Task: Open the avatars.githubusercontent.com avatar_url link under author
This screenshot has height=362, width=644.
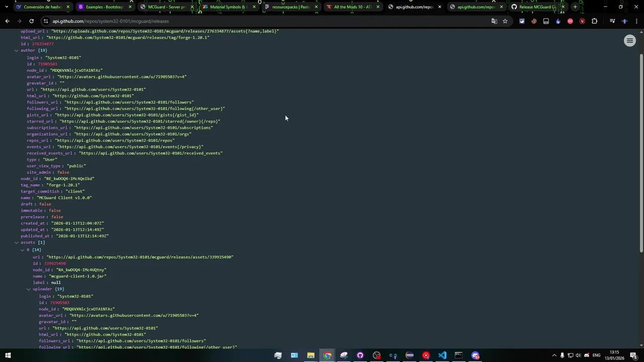Action: (x=122, y=77)
